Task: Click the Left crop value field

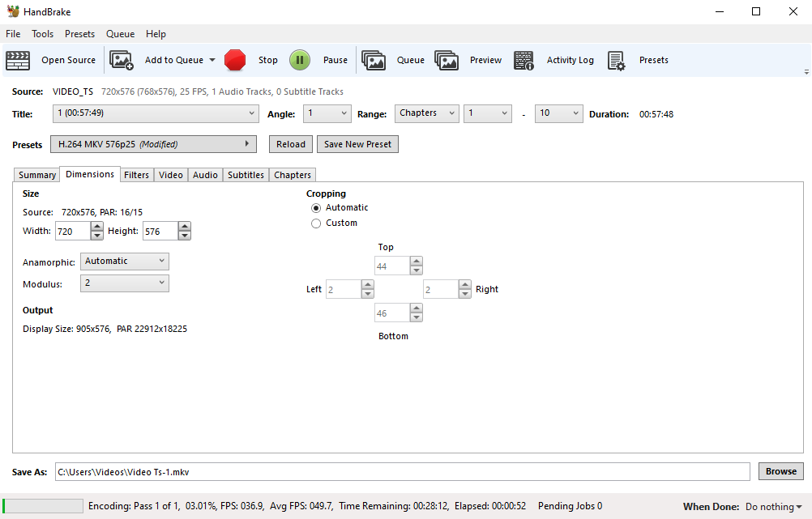Action: [x=344, y=290]
